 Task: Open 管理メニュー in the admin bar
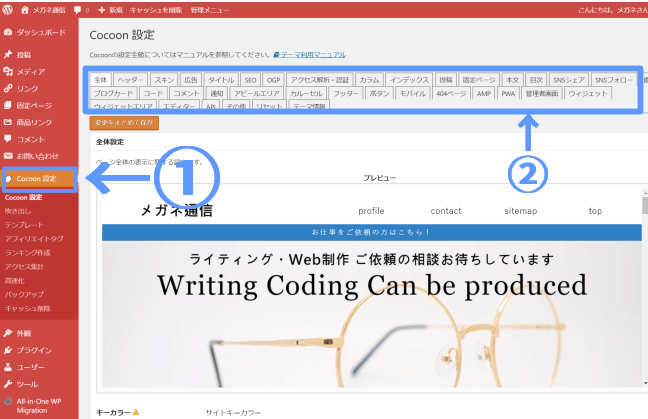[x=210, y=10]
